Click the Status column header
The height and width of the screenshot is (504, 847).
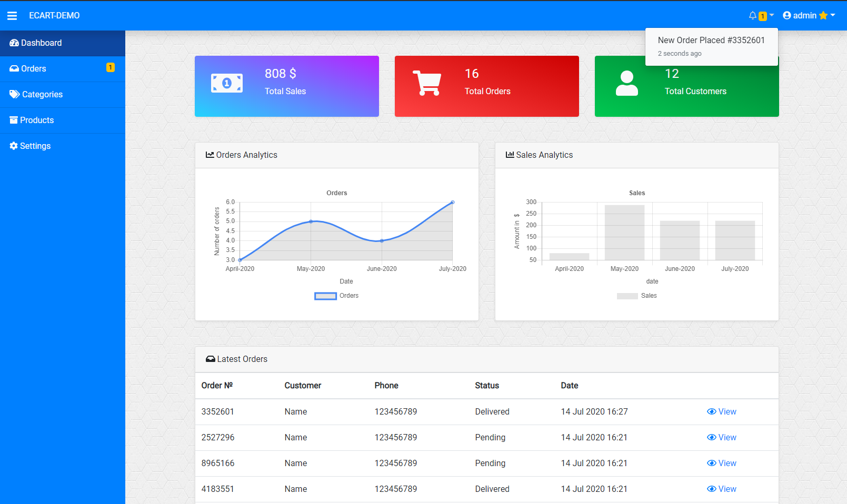coord(487,386)
